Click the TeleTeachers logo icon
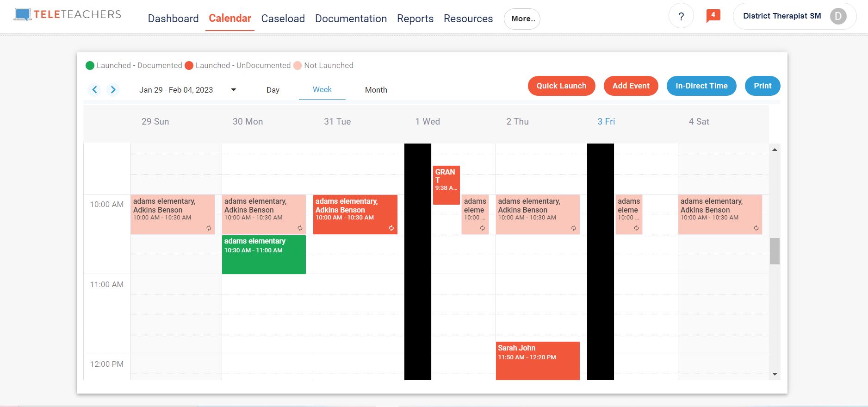The image size is (868, 407). pos(22,15)
